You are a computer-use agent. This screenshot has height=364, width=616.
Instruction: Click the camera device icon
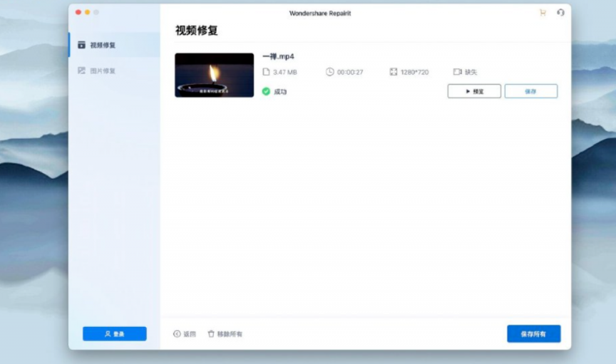457,72
